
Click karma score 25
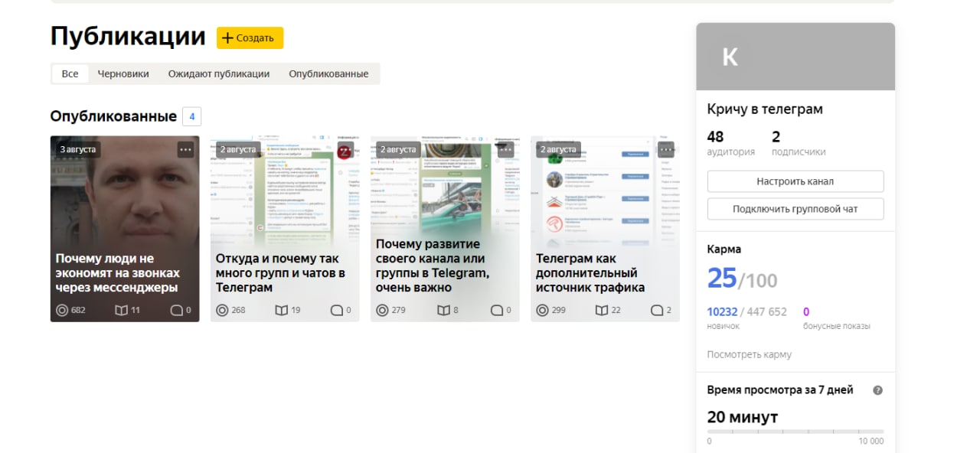tap(722, 279)
